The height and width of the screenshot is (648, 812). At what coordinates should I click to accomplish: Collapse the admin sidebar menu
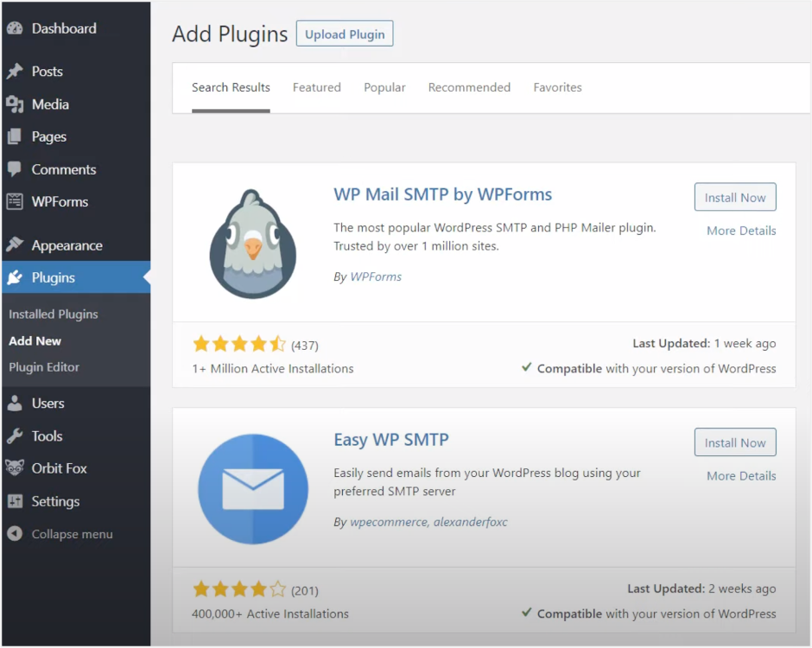click(x=59, y=534)
